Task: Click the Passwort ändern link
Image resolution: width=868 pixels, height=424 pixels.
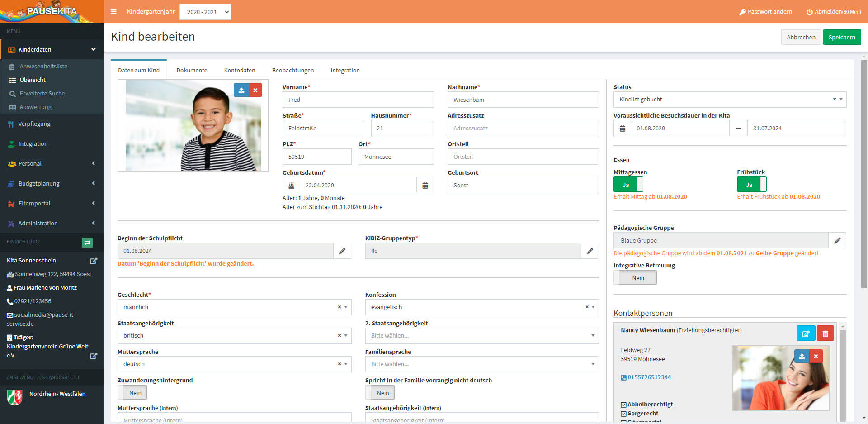Action: (765, 12)
